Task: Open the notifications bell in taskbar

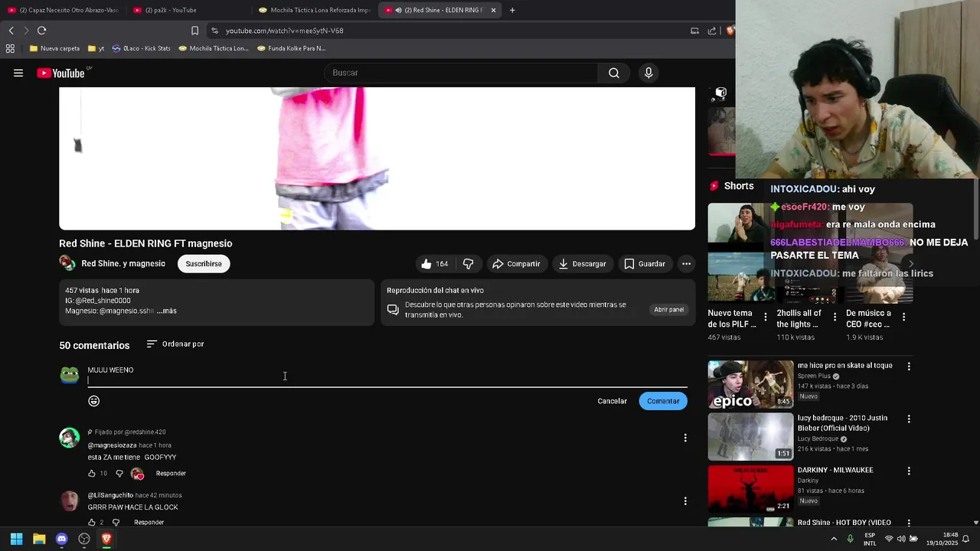Action: point(965,539)
